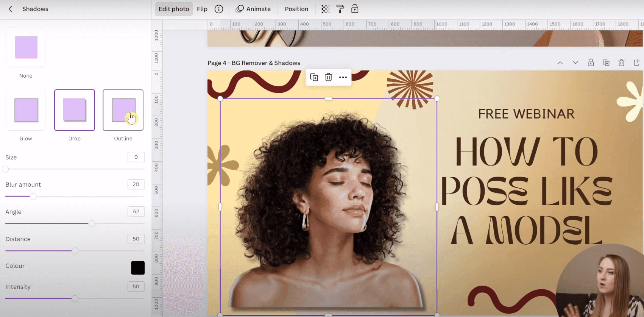Open the Transparency checkerboard icon
The image size is (644, 317).
pyautogui.click(x=326, y=9)
